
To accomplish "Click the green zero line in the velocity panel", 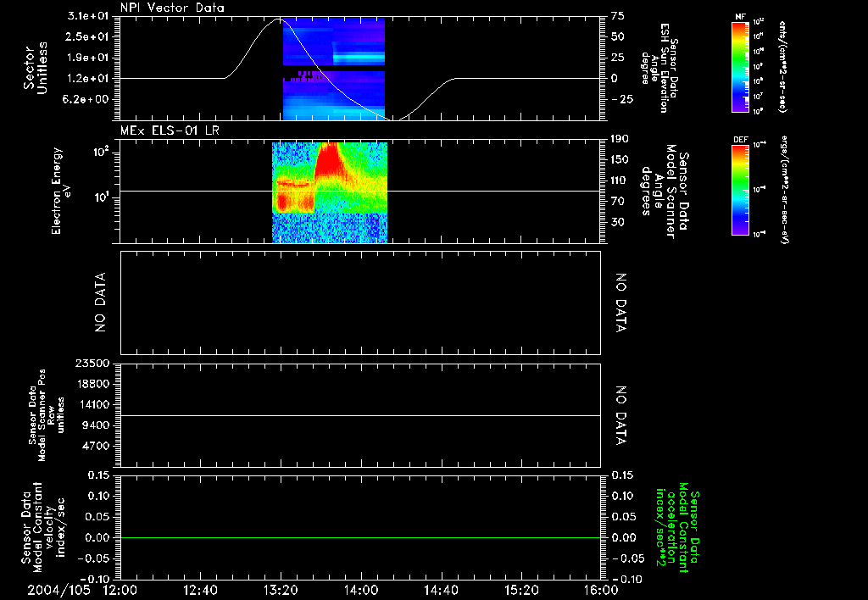I will (x=360, y=537).
